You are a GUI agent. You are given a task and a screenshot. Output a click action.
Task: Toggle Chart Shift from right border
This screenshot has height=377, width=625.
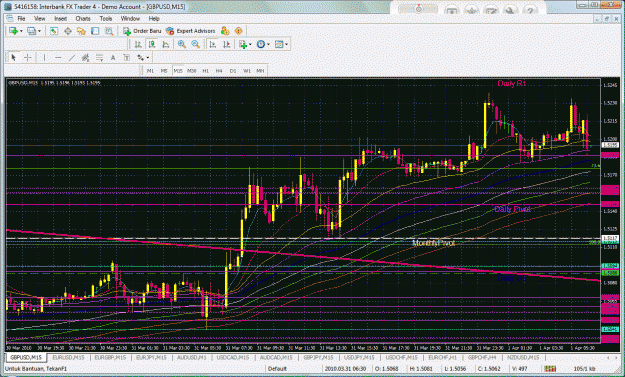tap(226, 44)
